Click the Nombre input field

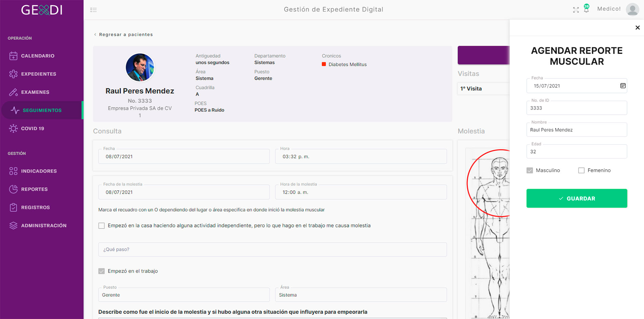coord(577,130)
